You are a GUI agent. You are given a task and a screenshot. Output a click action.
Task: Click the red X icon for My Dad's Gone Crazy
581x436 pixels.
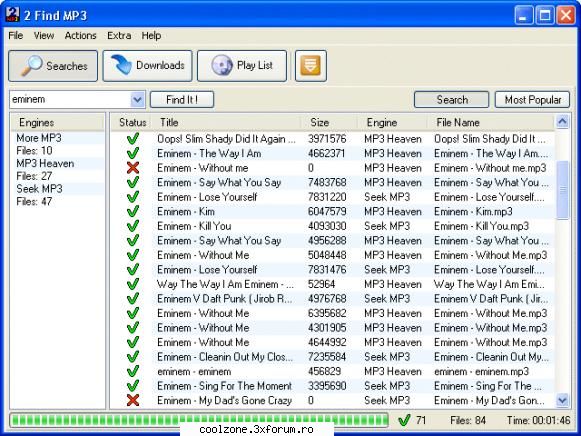point(133,400)
